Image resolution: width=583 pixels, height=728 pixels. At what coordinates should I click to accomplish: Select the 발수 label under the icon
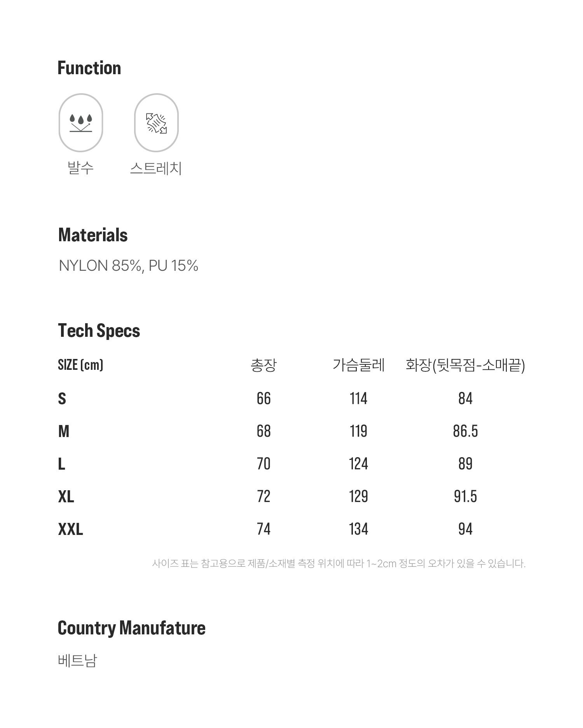click(x=81, y=168)
